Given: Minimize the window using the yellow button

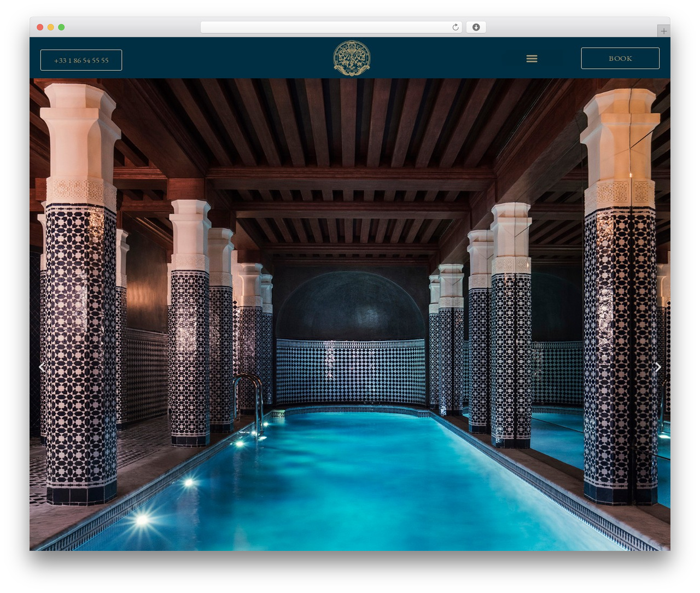Looking at the screenshot, I should (x=50, y=27).
